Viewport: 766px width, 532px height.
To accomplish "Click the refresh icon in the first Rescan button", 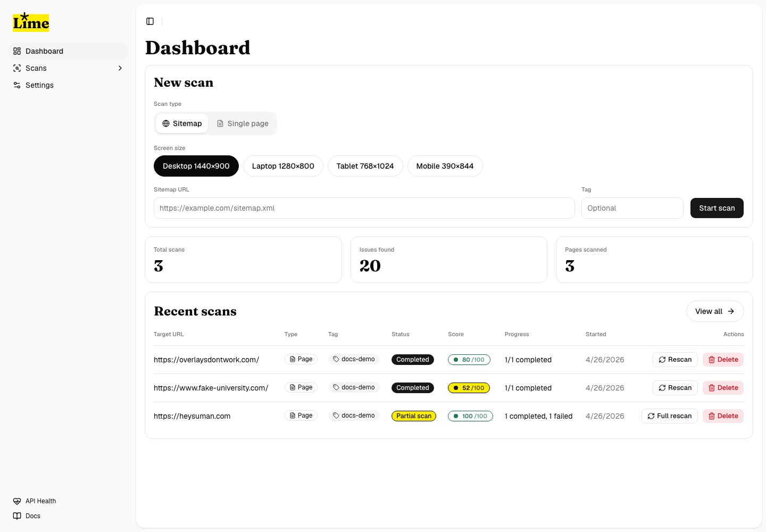I will point(663,359).
